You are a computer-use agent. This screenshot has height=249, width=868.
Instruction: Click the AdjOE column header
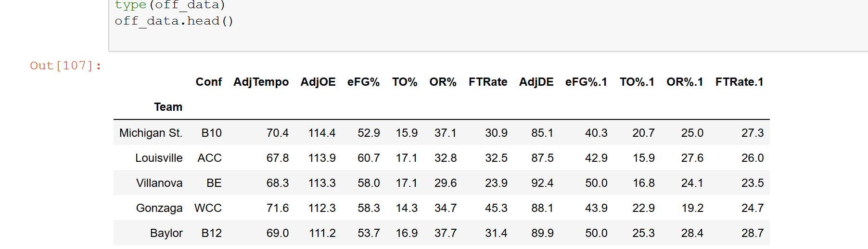[318, 82]
